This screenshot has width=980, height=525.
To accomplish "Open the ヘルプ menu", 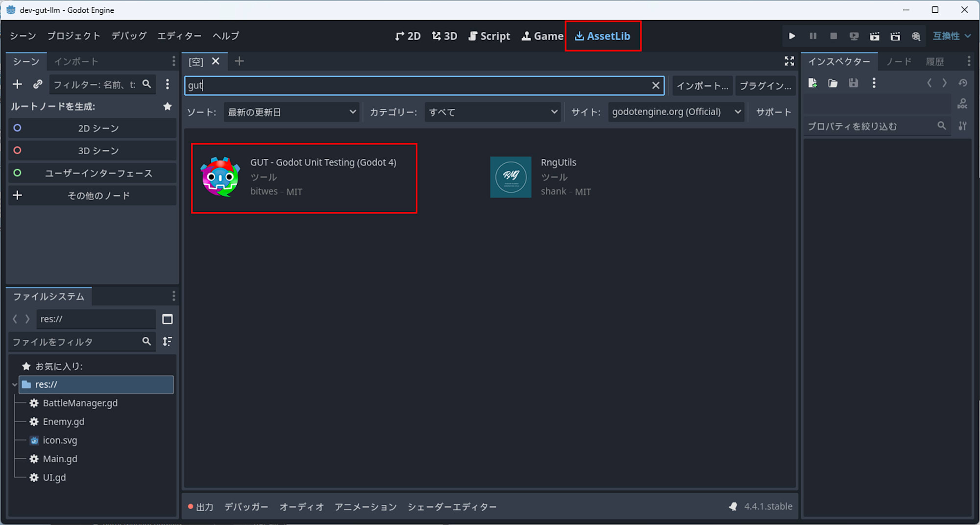I will [226, 36].
